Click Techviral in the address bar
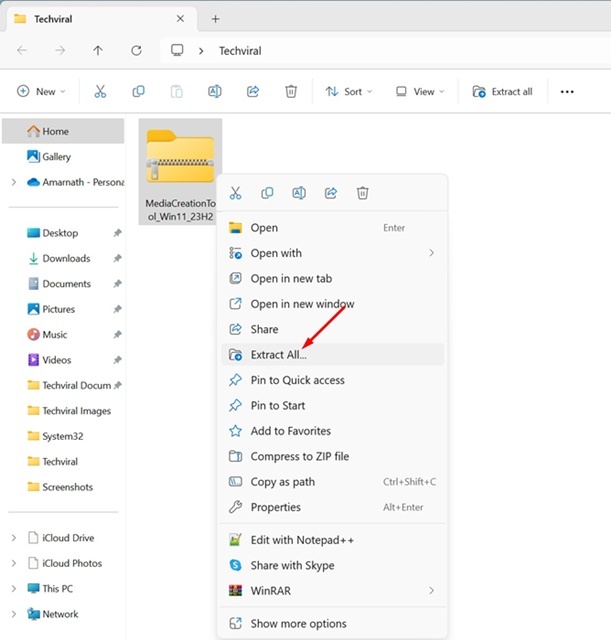611x640 pixels. (240, 51)
